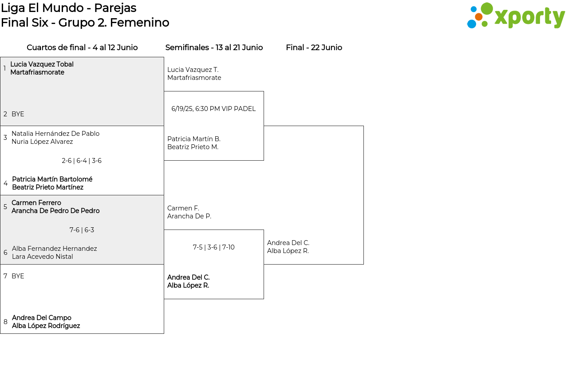
Task: Select Lucia Vazquez Tobal team in quarterfinals
Action: tap(42, 68)
